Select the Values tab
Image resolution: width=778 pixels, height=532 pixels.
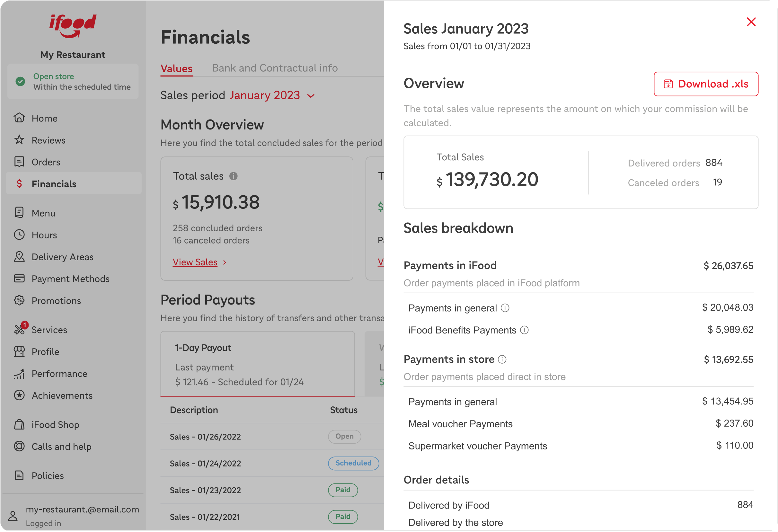[176, 69]
